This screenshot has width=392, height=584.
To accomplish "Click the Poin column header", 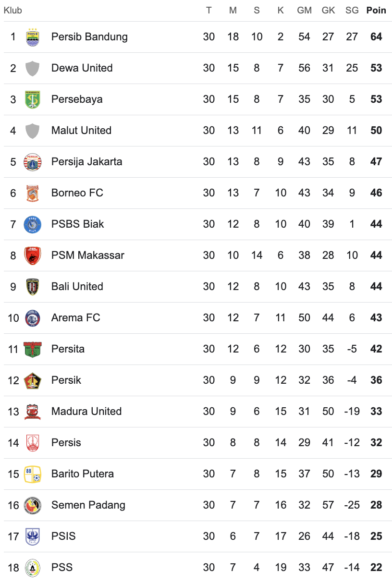I will [376, 10].
